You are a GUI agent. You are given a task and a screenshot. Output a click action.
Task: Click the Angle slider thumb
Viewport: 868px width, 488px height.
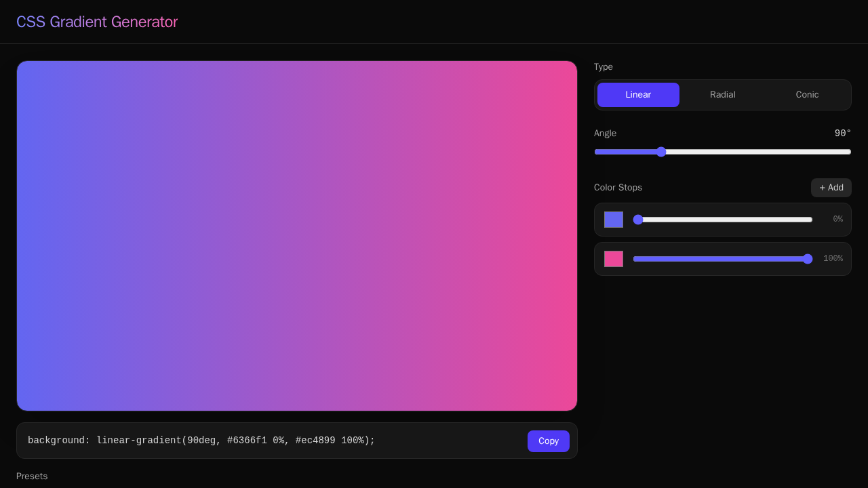[x=661, y=152]
